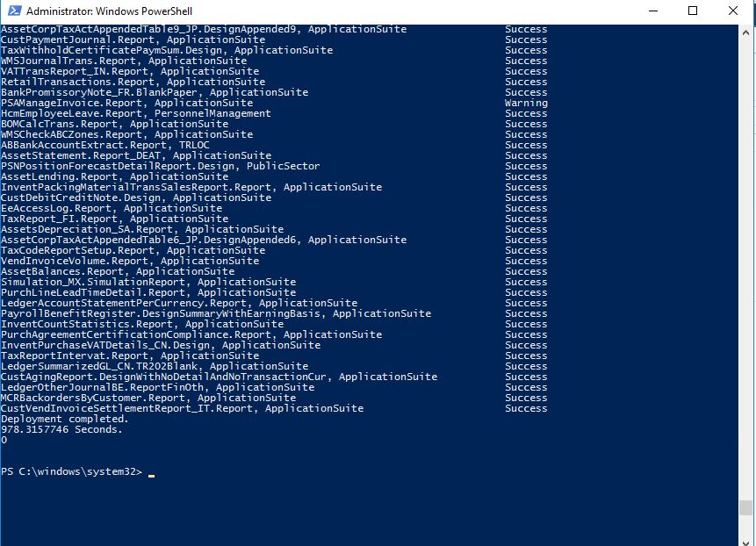Click the 'CustPaymentJournal.Report' line
Image resolution: width=756 pixels, height=546 pixels.
click(x=133, y=40)
